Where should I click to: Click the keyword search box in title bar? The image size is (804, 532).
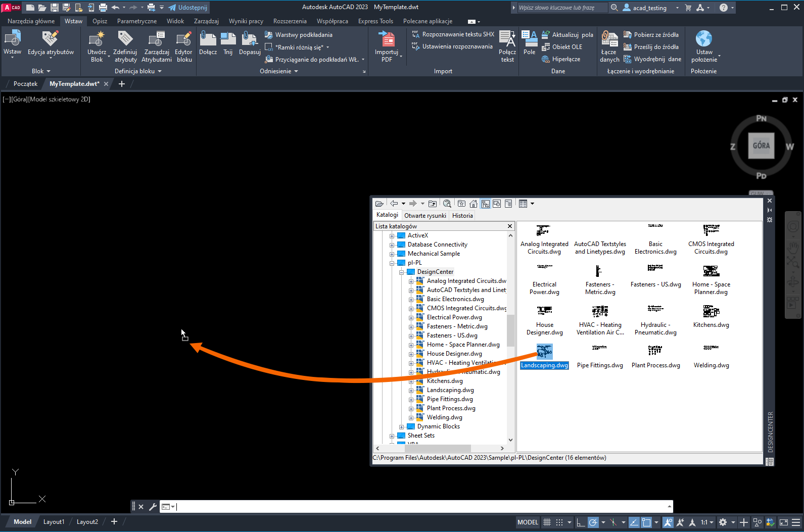[562, 8]
